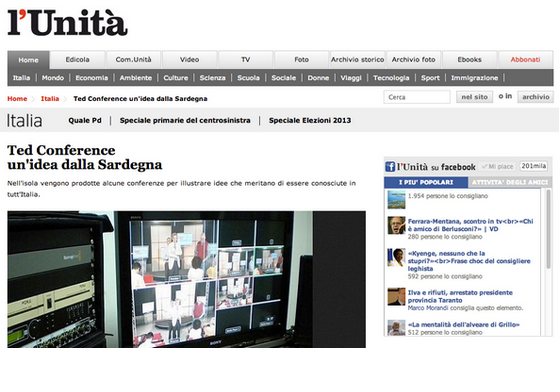
Task: Open the Ilva e rifiuti story
Action: click(460, 296)
